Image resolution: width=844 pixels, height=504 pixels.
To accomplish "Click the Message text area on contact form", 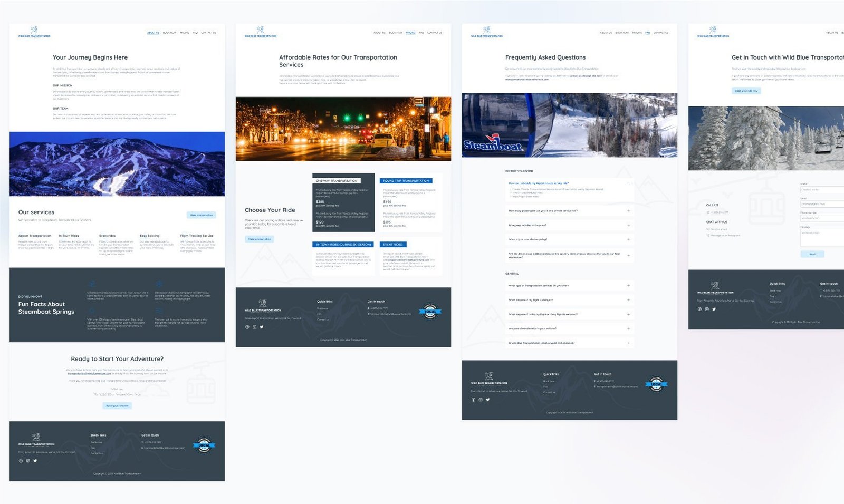I will [822, 238].
